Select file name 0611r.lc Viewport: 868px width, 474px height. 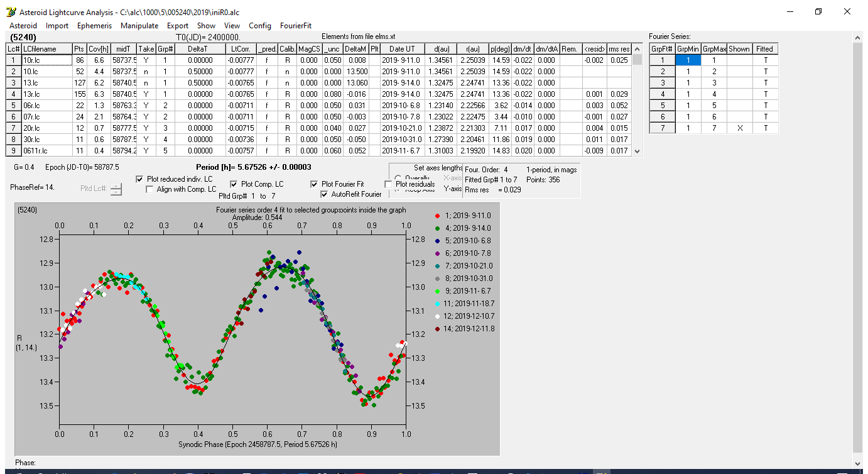(x=46, y=150)
